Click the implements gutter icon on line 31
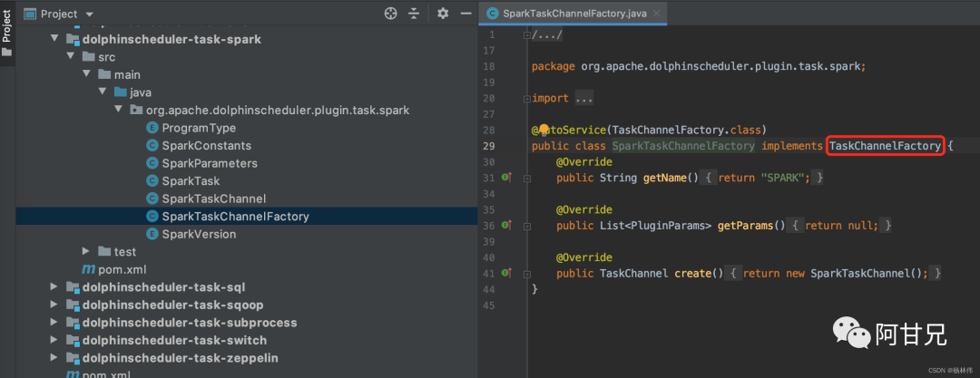 point(507,178)
